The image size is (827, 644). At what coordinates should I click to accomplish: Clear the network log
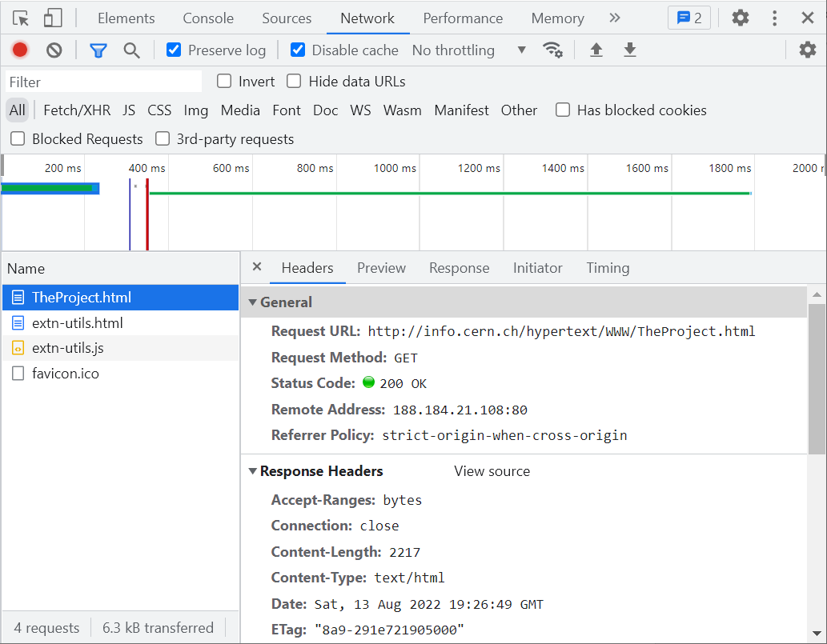tap(54, 50)
